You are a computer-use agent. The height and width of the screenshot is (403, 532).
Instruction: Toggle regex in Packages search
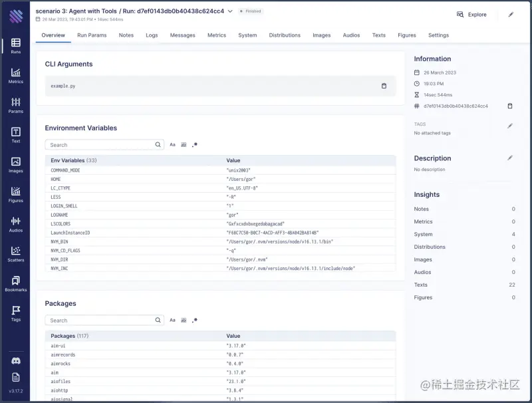[x=195, y=320]
